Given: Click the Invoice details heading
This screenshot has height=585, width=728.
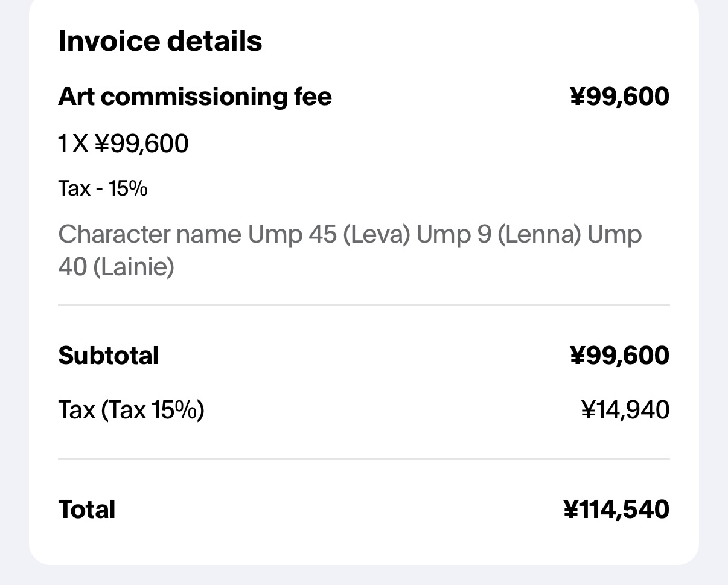Looking at the screenshot, I should (x=160, y=41).
